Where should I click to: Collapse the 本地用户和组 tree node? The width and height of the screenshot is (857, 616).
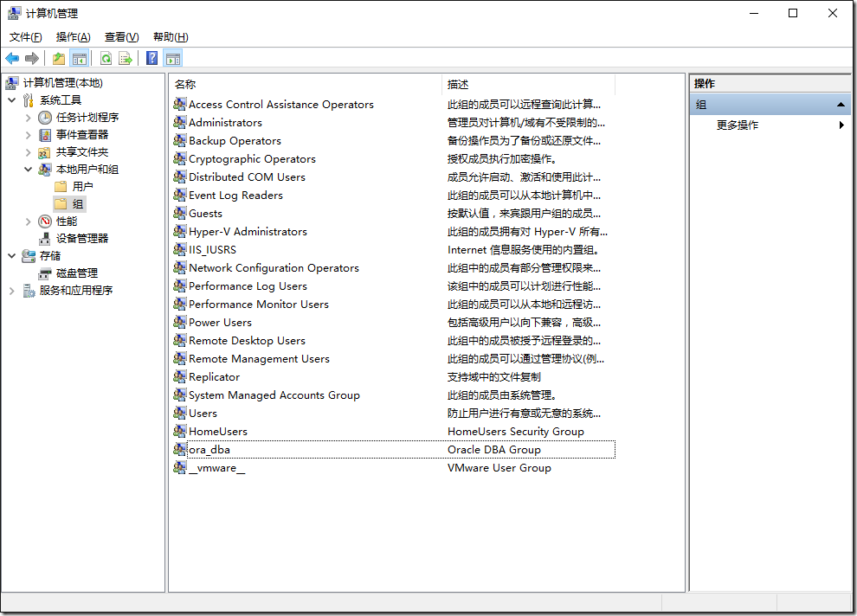pos(29,170)
